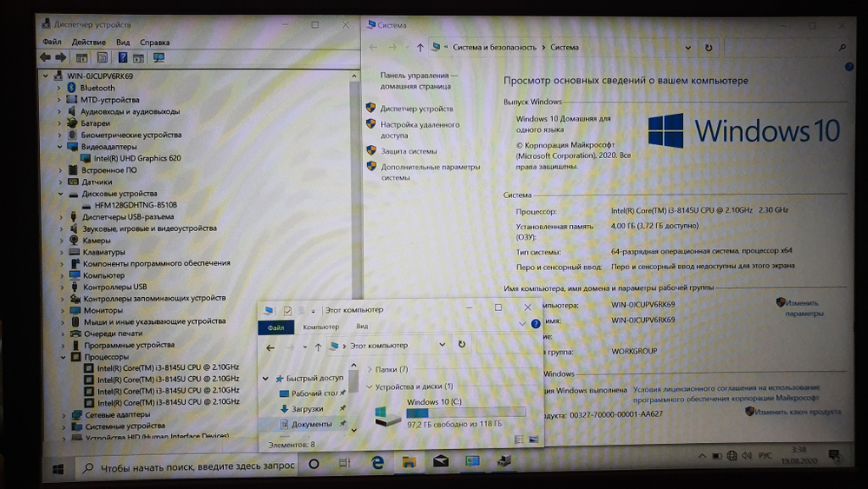The width and height of the screenshot is (868, 489).
Task: Open the address history dropdown in System window
Action: pyautogui.click(x=688, y=48)
